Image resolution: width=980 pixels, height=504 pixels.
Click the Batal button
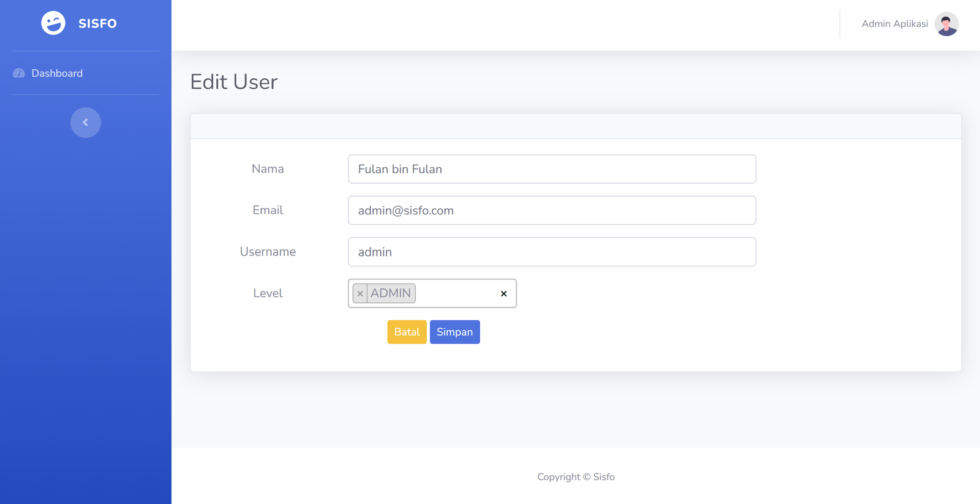tap(407, 332)
